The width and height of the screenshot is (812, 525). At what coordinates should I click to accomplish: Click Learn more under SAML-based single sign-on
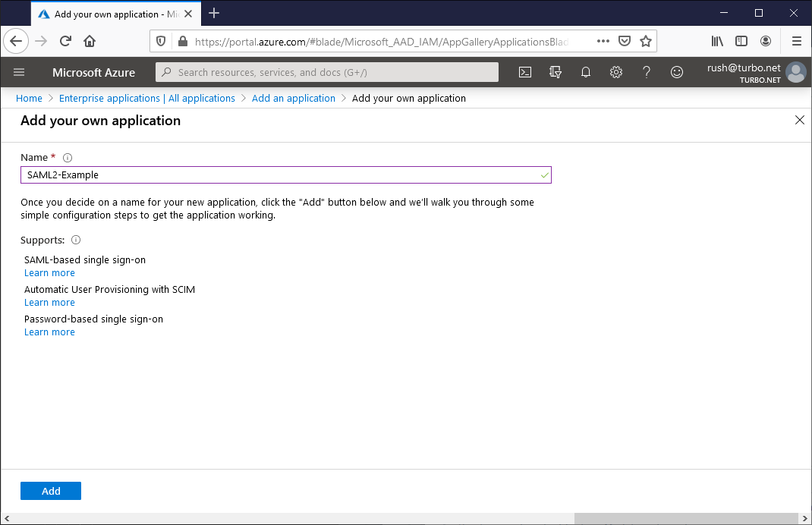49,272
